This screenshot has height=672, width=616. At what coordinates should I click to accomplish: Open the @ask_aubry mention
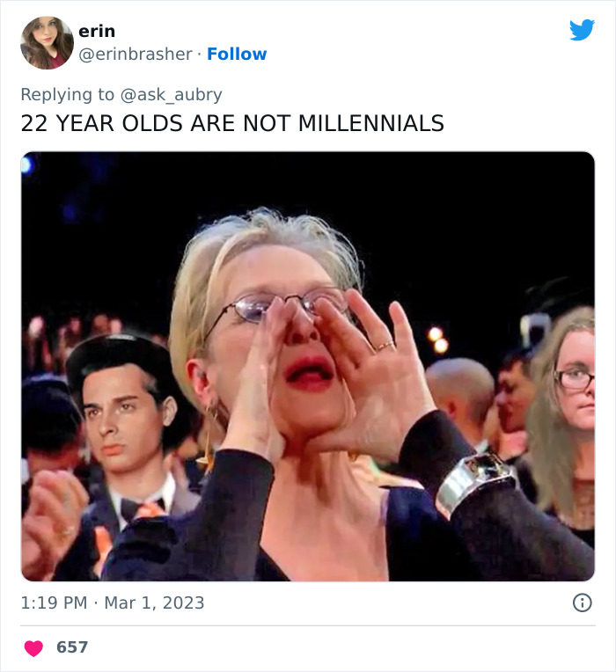(x=175, y=94)
